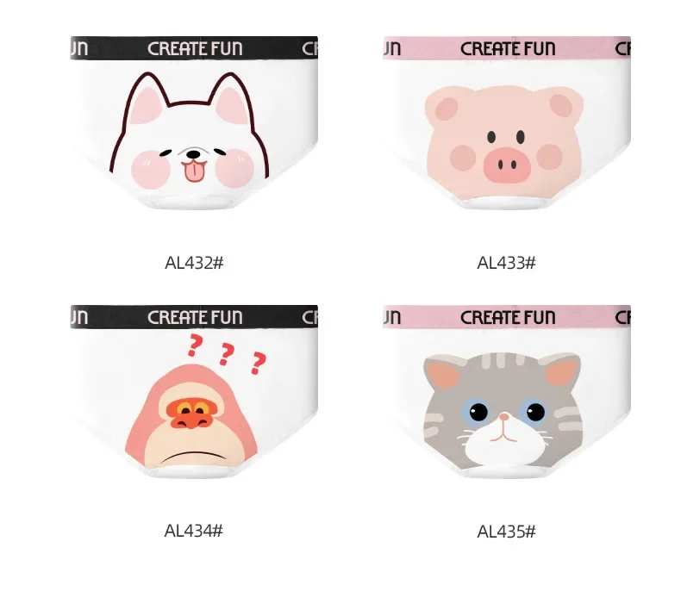681x616 pixels.
Task: Click the pig's pink snout
Action: coord(507,165)
